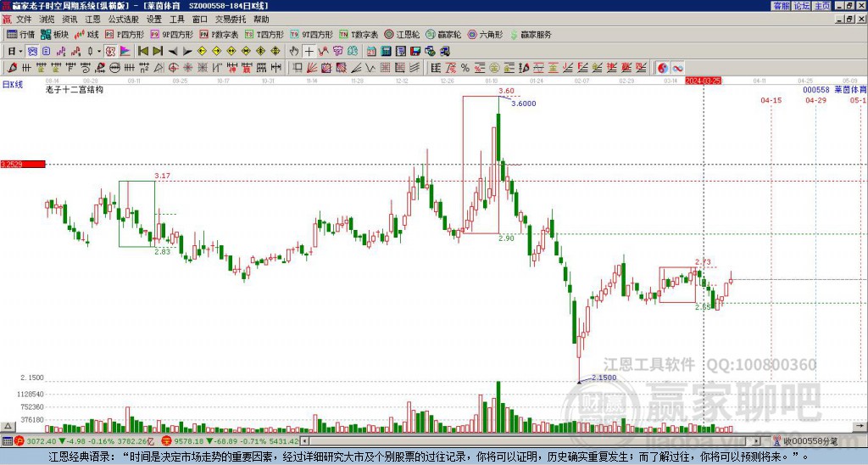Select the circle with horizontal line tool

coord(115,68)
